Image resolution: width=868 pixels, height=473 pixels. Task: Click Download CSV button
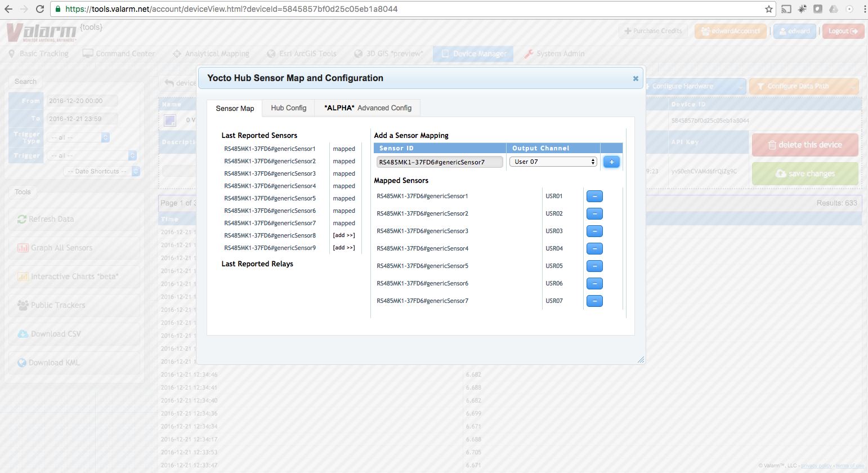pyautogui.click(x=74, y=334)
